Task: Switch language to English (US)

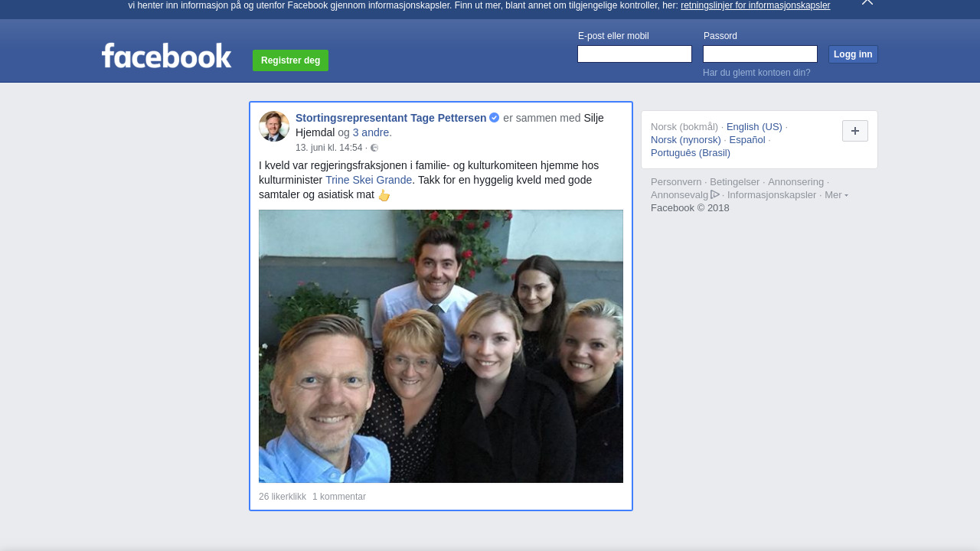Action: 754,127
